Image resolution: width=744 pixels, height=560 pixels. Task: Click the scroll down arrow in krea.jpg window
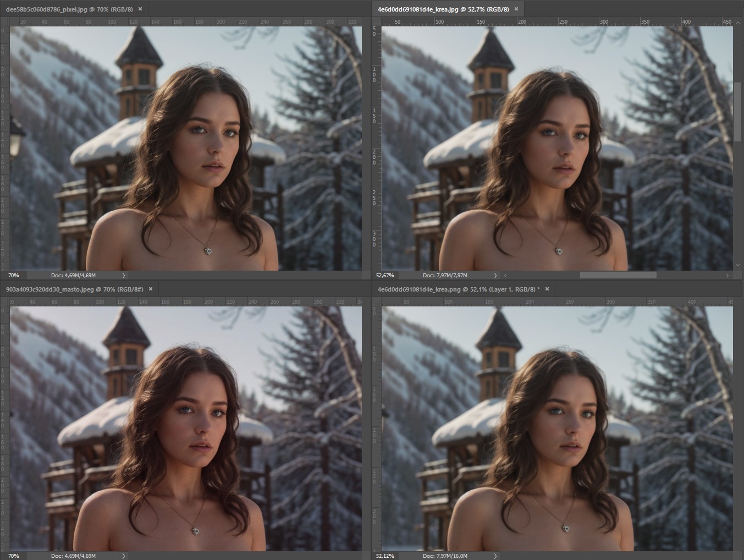pyautogui.click(x=737, y=266)
